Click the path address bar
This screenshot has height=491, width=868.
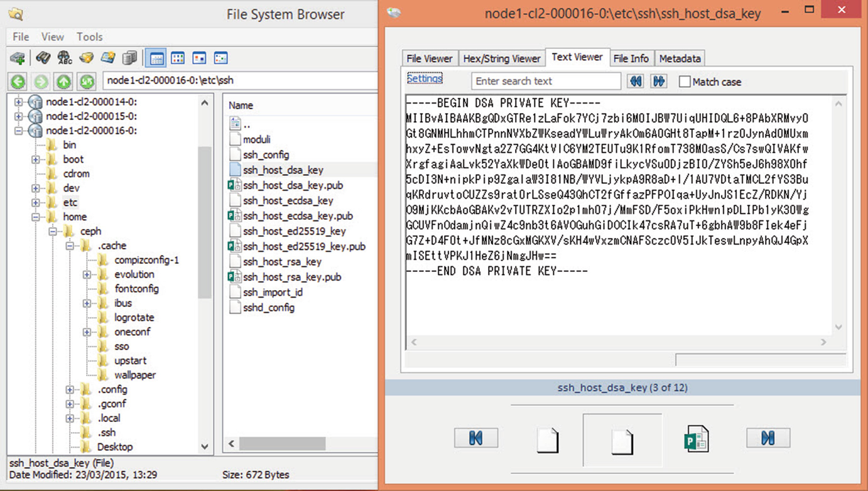click(241, 80)
